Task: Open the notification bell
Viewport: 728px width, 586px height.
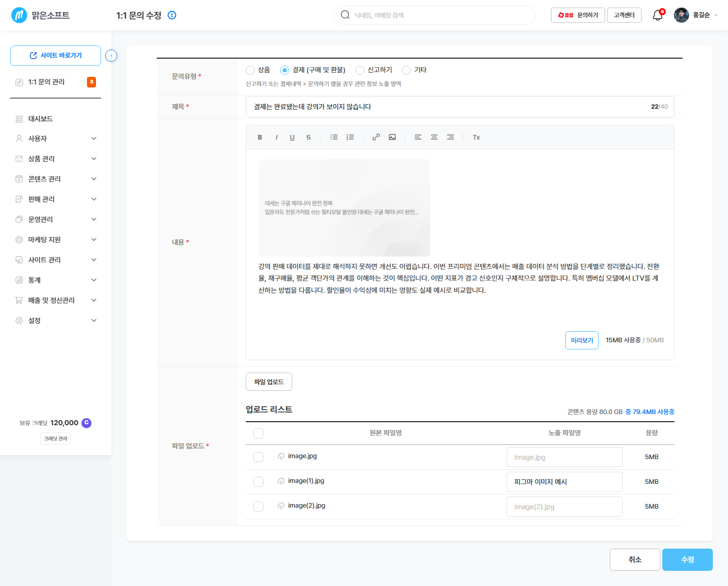Action: coord(658,15)
